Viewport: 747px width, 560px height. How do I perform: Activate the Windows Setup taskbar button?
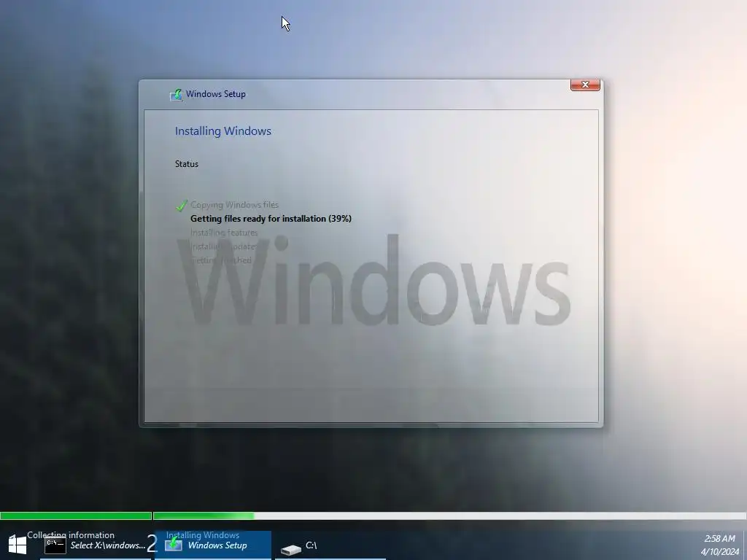214,545
